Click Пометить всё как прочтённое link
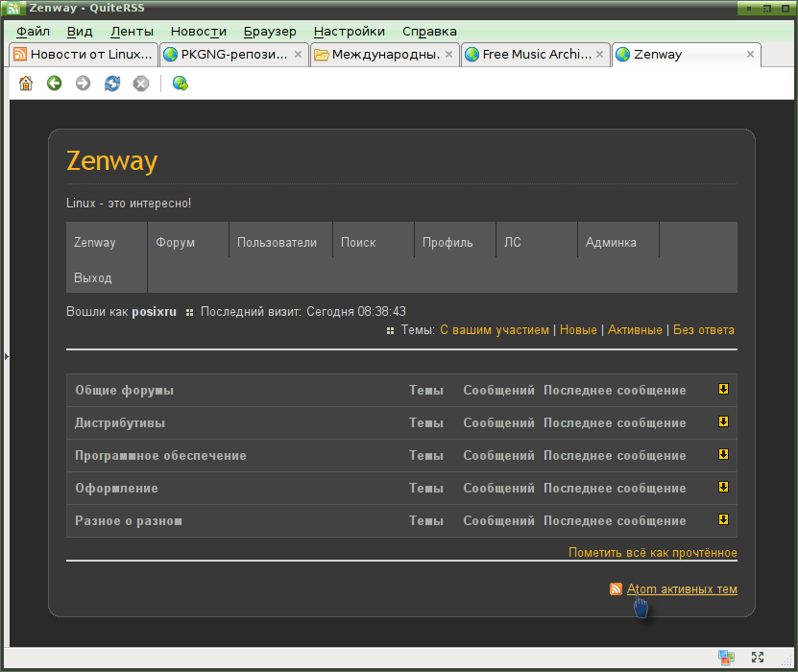Screen dimensions: 798x672 [x=652, y=552]
